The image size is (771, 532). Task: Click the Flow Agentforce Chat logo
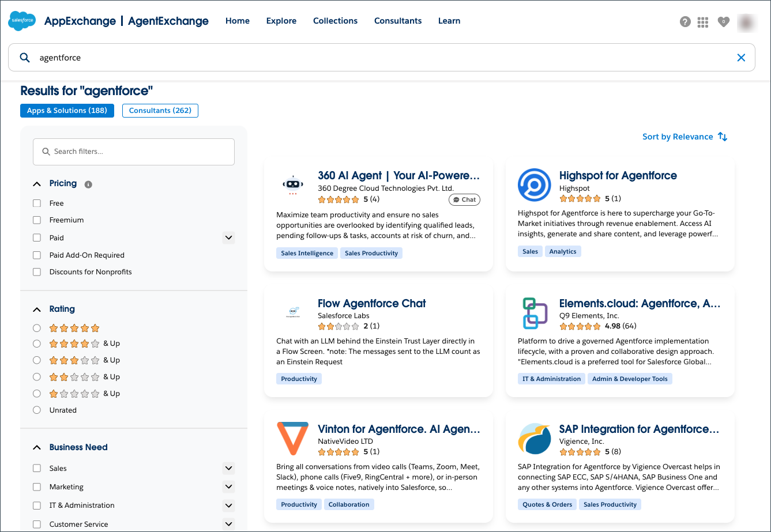293,312
